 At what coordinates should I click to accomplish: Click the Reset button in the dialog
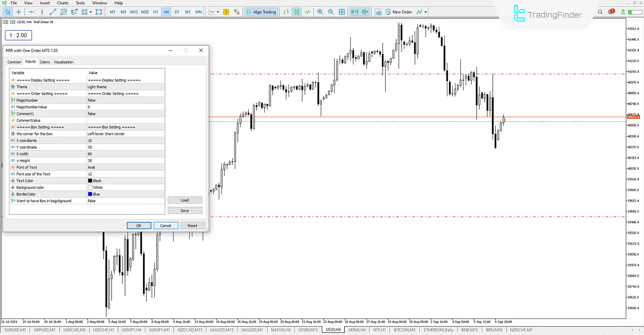pyautogui.click(x=193, y=225)
